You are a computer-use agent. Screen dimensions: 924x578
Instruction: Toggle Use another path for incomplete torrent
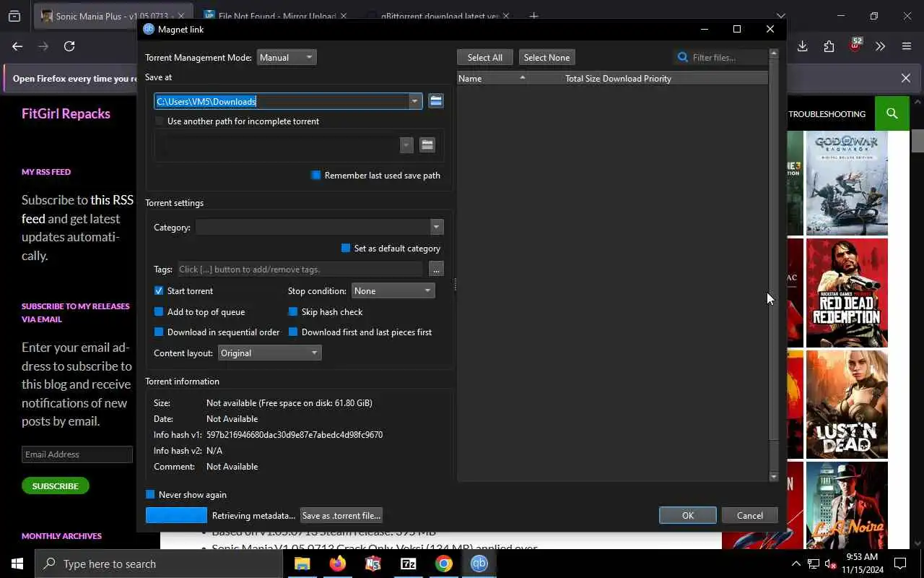(x=160, y=121)
